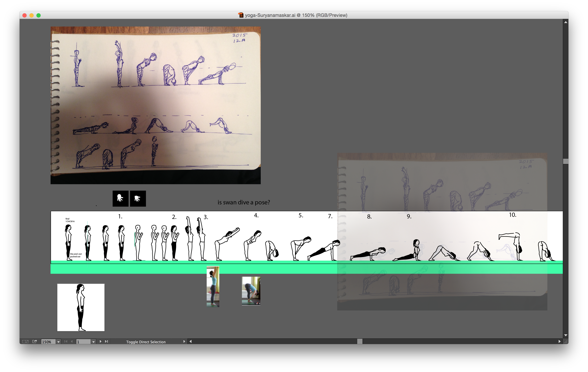
Task: Select the cobra pose figure under 9
Action: pos(407,250)
